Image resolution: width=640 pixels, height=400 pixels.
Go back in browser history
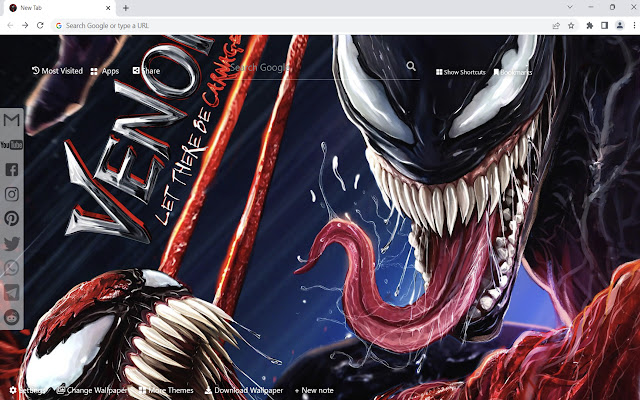pyautogui.click(x=10, y=25)
